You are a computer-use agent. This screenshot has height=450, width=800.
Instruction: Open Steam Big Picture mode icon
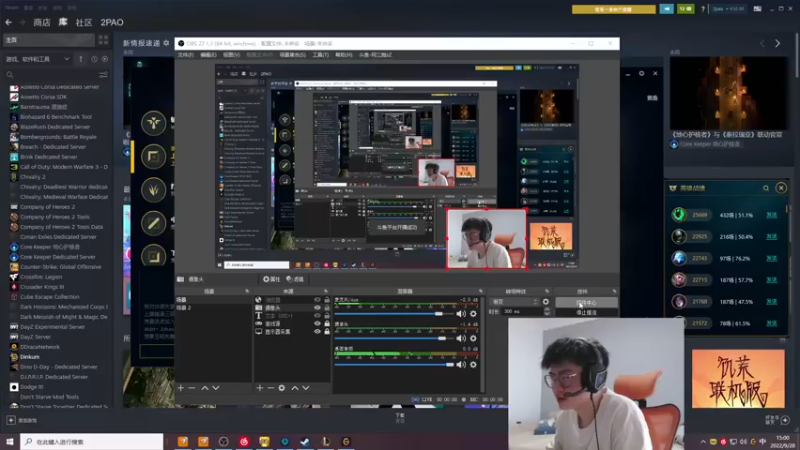758,9
